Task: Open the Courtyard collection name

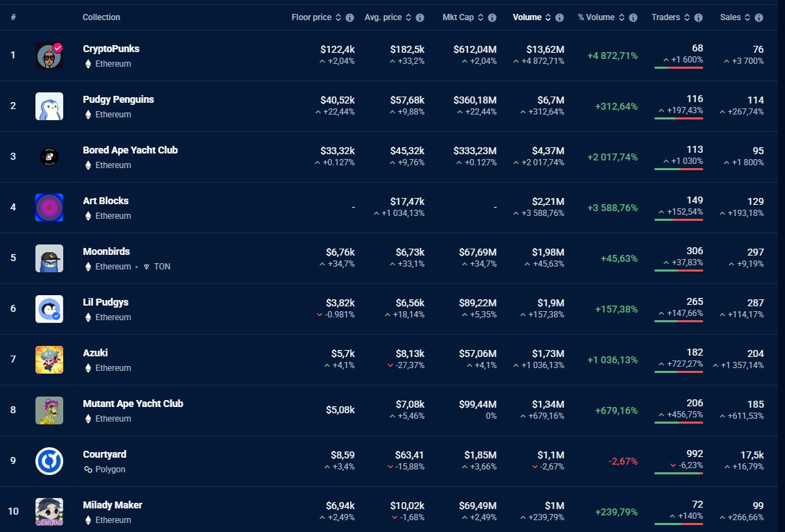Action: pos(105,454)
